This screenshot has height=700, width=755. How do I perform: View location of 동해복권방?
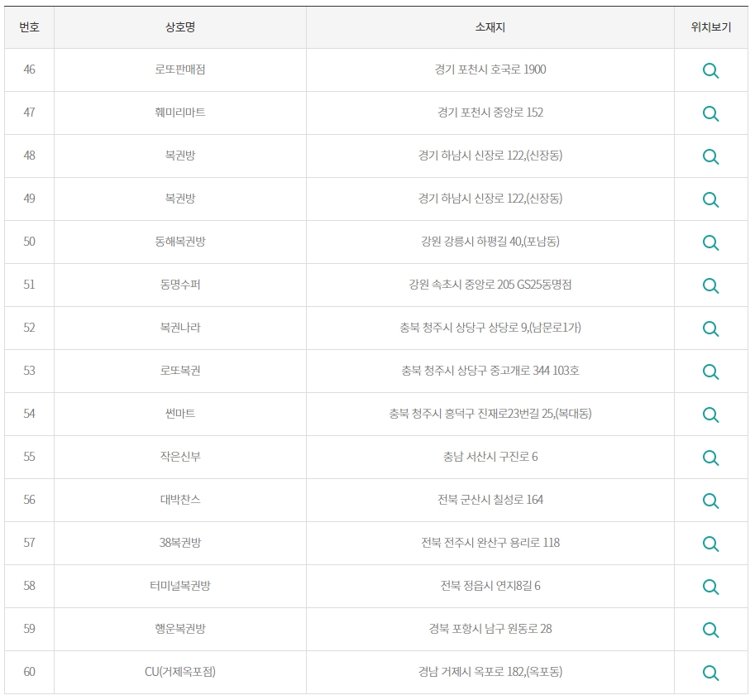click(x=710, y=242)
